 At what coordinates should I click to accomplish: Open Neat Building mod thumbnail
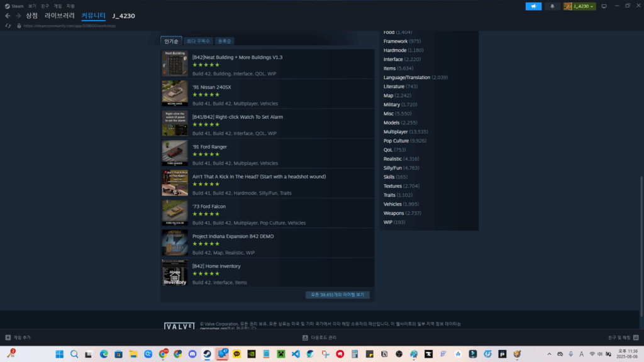tap(175, 63)
